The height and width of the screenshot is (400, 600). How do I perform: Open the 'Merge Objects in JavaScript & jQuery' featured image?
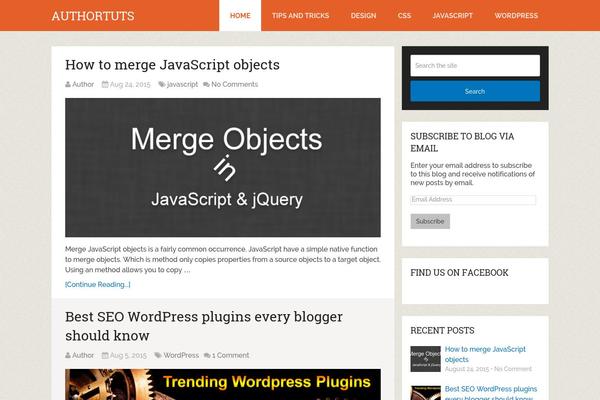223,167
